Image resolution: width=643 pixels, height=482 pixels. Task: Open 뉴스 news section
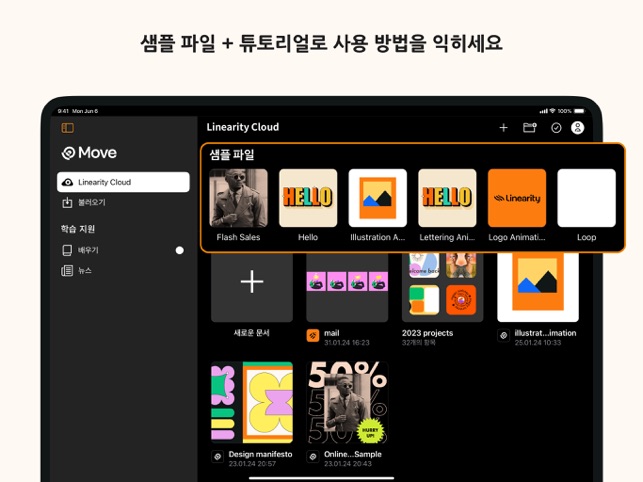pos(123,271)
